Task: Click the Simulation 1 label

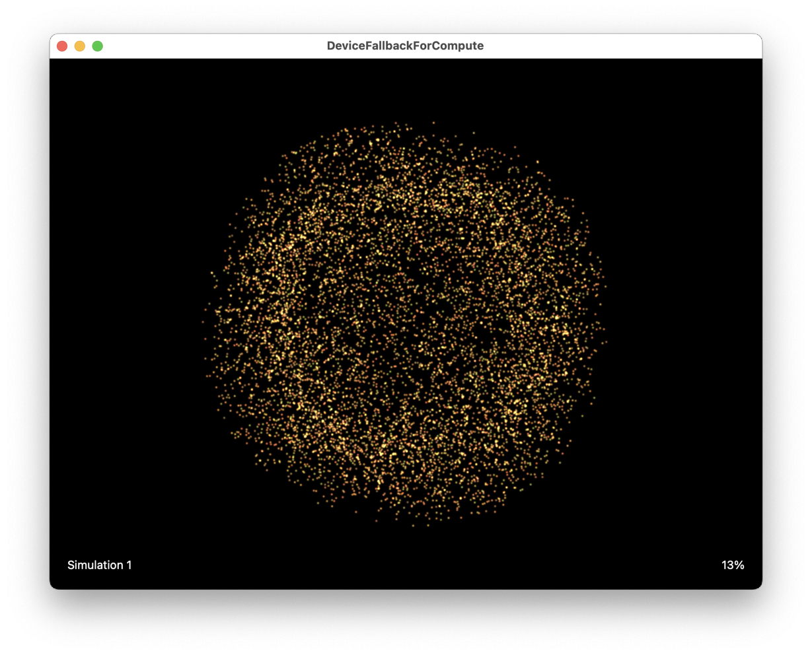Action: (x=99, y=565)
